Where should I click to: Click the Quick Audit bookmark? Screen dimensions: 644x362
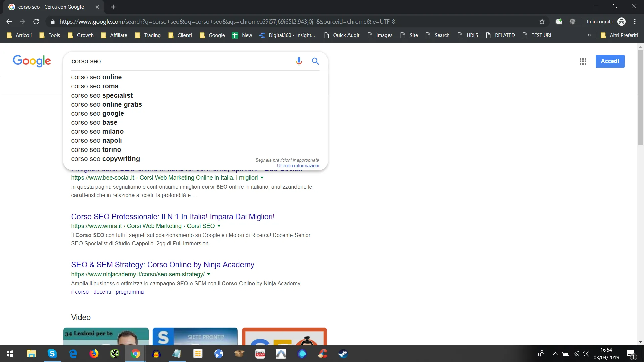(x=342, y=35)
